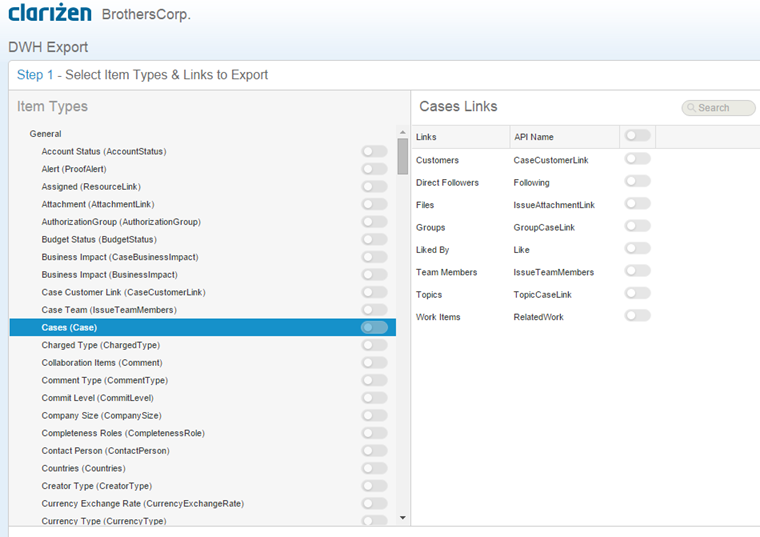Click the Search field in Cases Links
The width and height of the screenshot is (760, 537).
coord(718,108)
